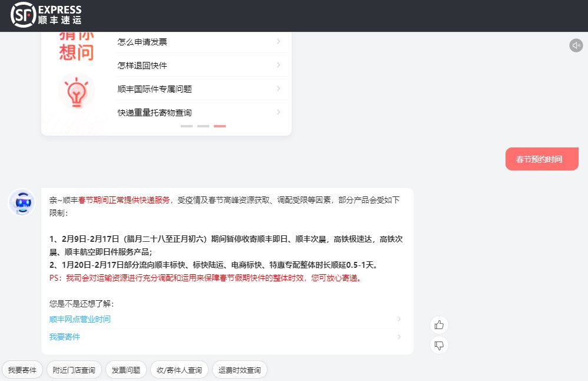Click the 运费时效查询 quick button
Image resolution: width=588 pixels, height=381 pixels.
240,370
